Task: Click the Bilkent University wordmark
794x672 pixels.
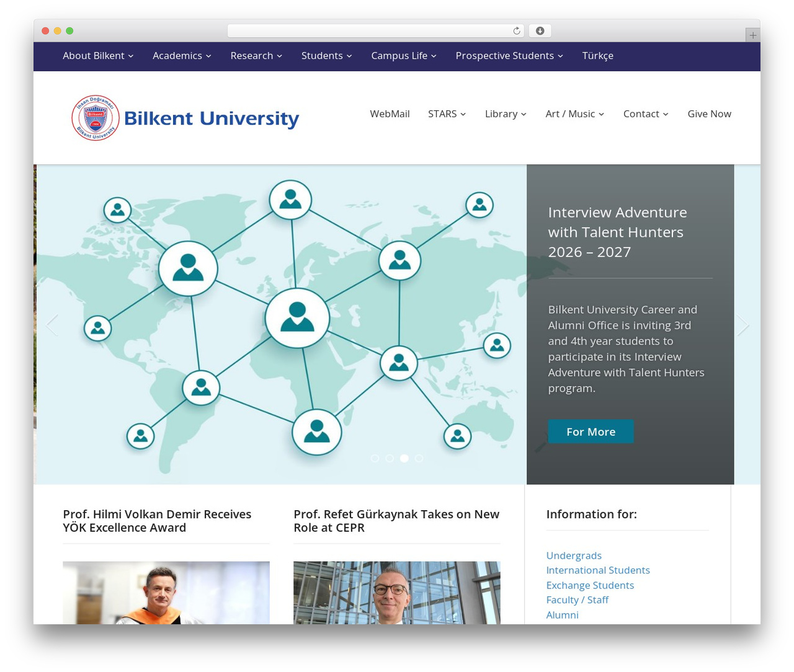Action: pyautogui.click(x=212, y=118)
